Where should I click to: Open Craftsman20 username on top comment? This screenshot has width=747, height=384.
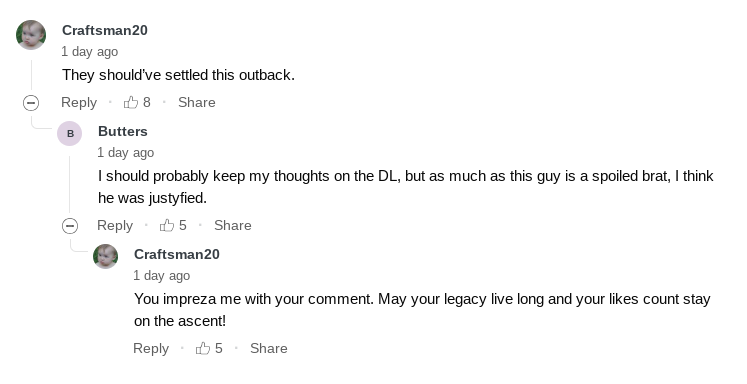105,30
